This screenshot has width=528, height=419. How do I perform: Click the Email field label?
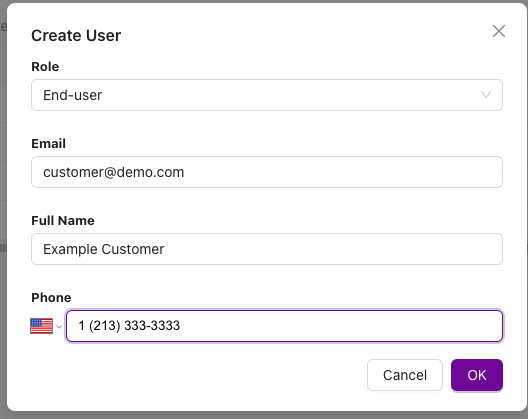(48, 143)
